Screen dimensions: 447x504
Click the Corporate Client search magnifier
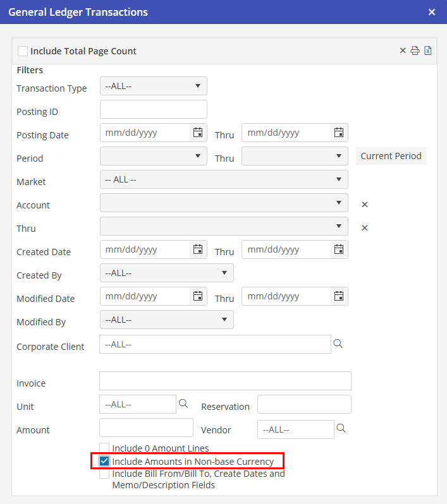(338, 344)
